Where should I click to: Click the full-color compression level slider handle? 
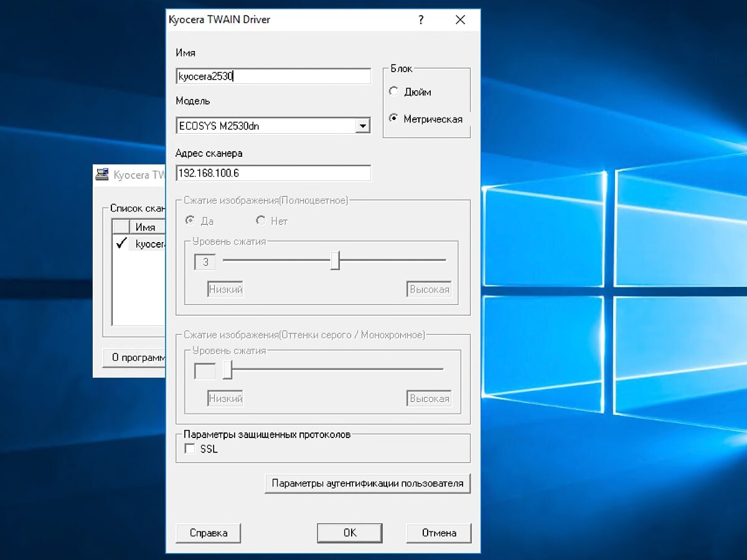(x=335, y=260)
